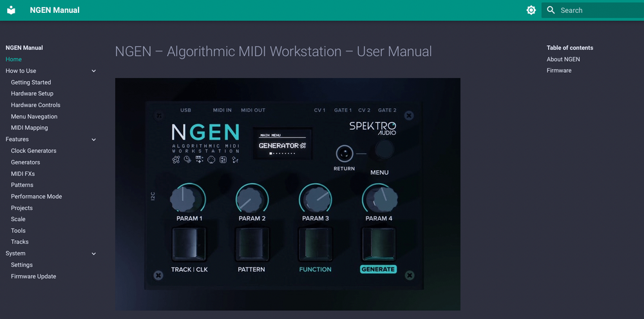Screen dimensions: 644x319
Task: Click the NGEN device image
Action: (287, 194)
